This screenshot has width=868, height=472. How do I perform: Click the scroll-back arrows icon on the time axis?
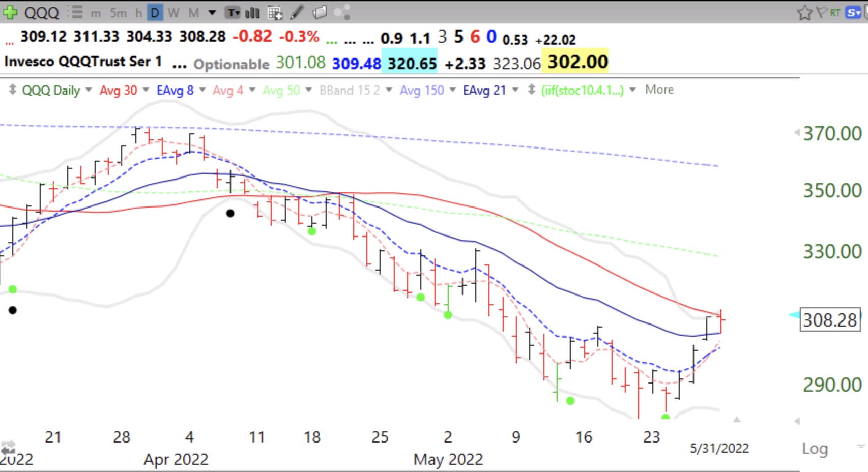[8, 448]
